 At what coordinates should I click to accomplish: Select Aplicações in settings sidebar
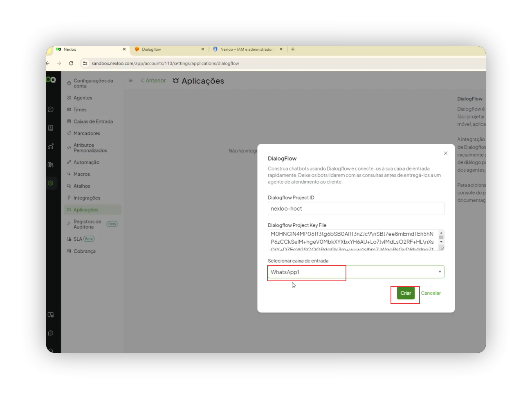[93, 210]
